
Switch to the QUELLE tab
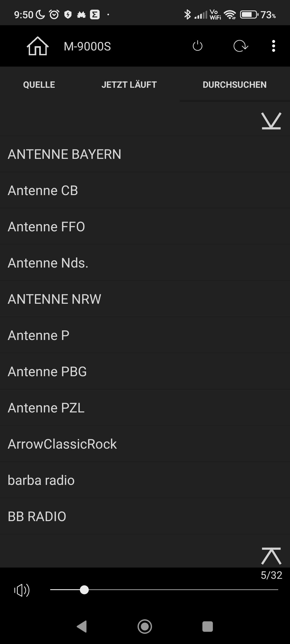[x=39, y=85]
